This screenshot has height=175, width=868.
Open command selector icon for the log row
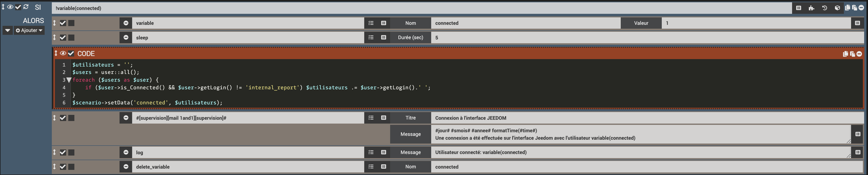(383, 152)
